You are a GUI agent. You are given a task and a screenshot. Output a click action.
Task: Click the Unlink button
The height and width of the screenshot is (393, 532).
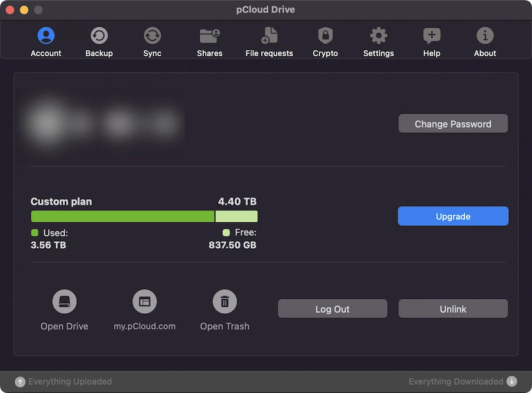(x=453, y=308)
